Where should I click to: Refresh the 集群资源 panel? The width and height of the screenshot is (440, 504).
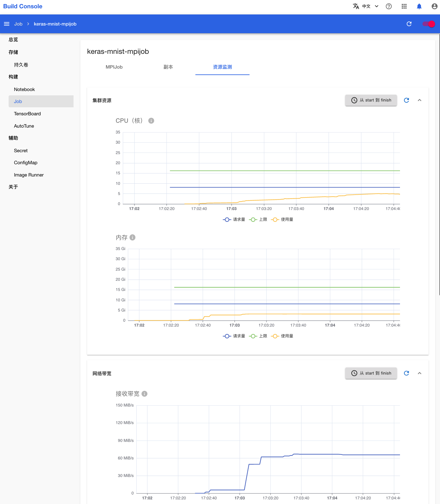coord(406,100)
